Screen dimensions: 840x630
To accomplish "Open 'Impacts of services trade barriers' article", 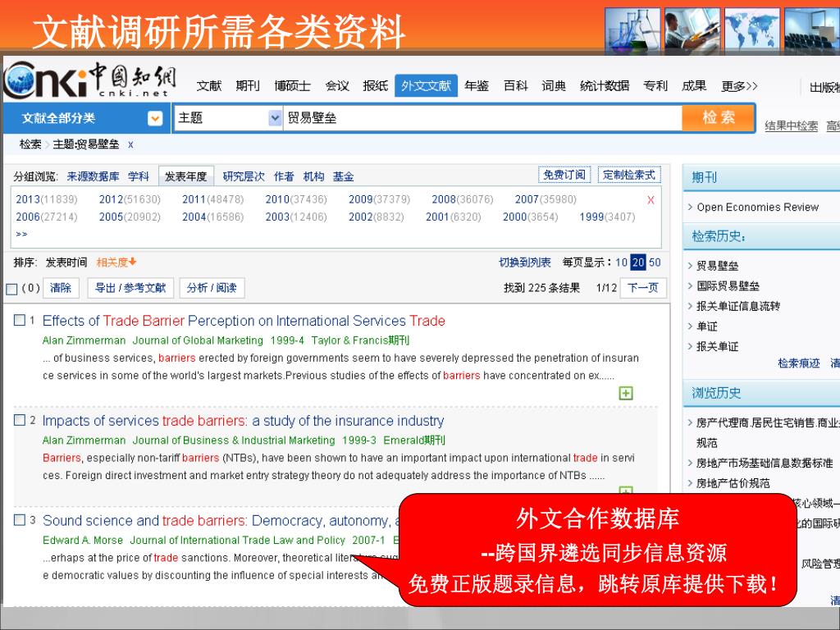I will (243, 421).
